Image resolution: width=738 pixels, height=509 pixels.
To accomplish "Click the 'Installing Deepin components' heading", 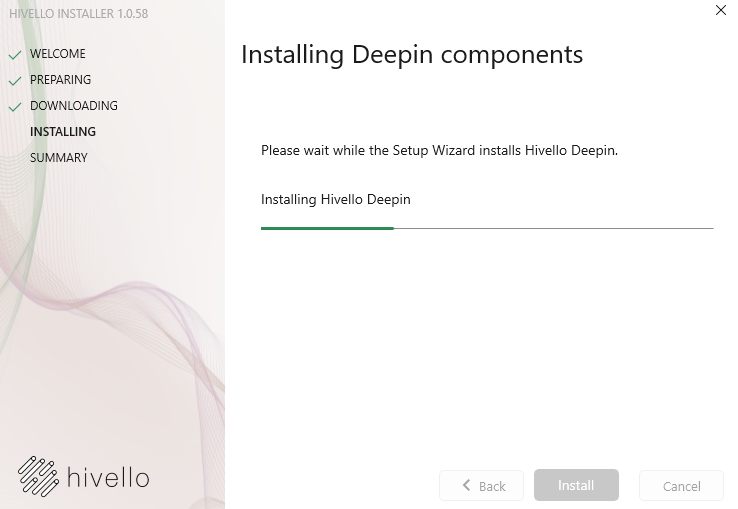I will (x=412, y=55).
